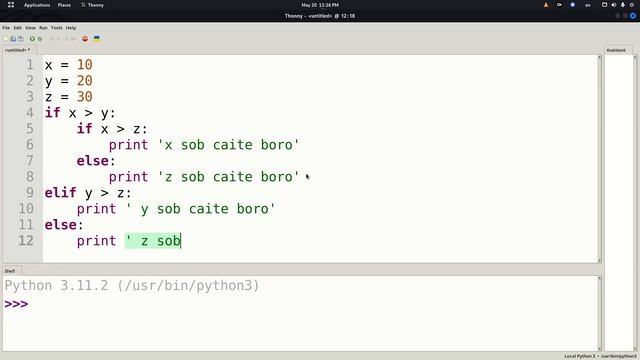Screen dimensions: 640x360
Task: Click the clock showing May 20 date
Action: 320,5
